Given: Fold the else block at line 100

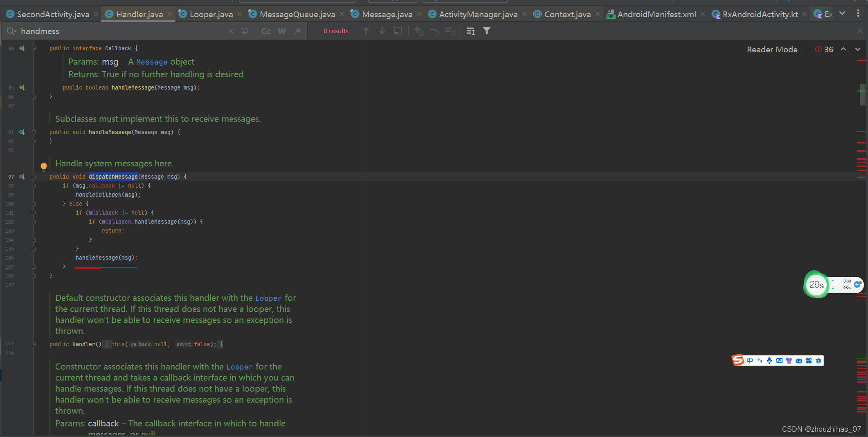Looking at the screenshot, I should (x=34, y=204).
